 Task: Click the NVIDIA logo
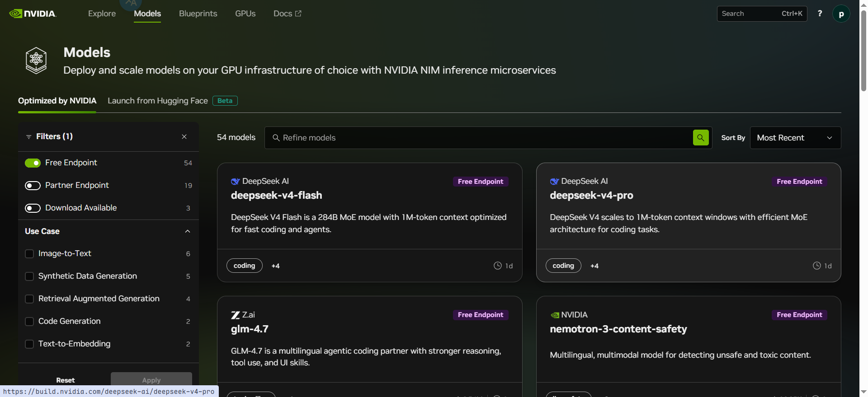point(33,14)
